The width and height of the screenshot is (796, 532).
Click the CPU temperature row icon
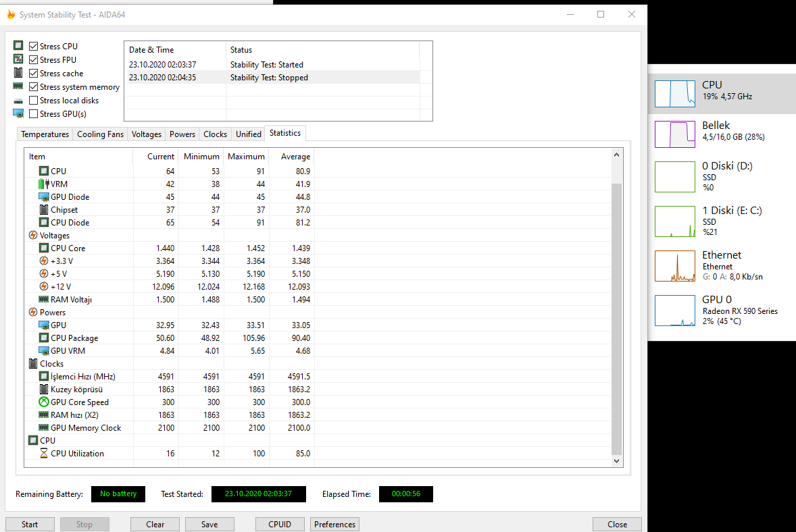[44, 171]
